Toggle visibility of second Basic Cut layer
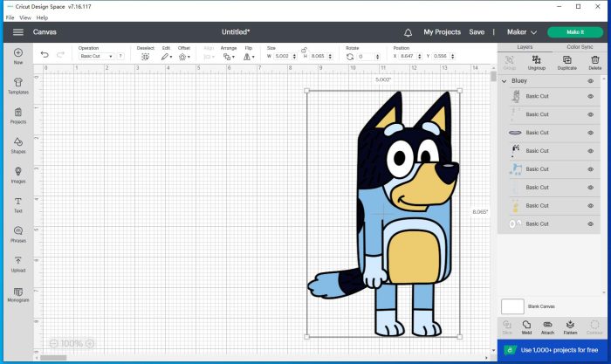The height and width of the screenshot is (364, 611). click(x=591, y=114)
